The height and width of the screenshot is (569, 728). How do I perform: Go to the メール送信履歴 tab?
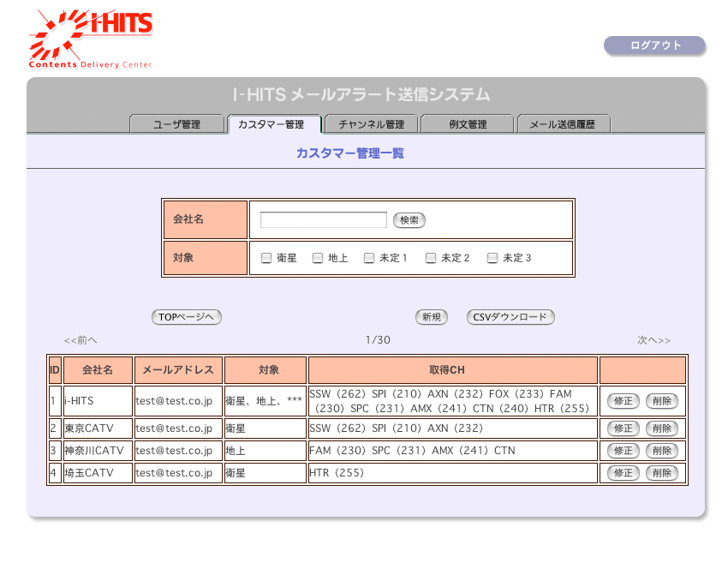(564, 124)
